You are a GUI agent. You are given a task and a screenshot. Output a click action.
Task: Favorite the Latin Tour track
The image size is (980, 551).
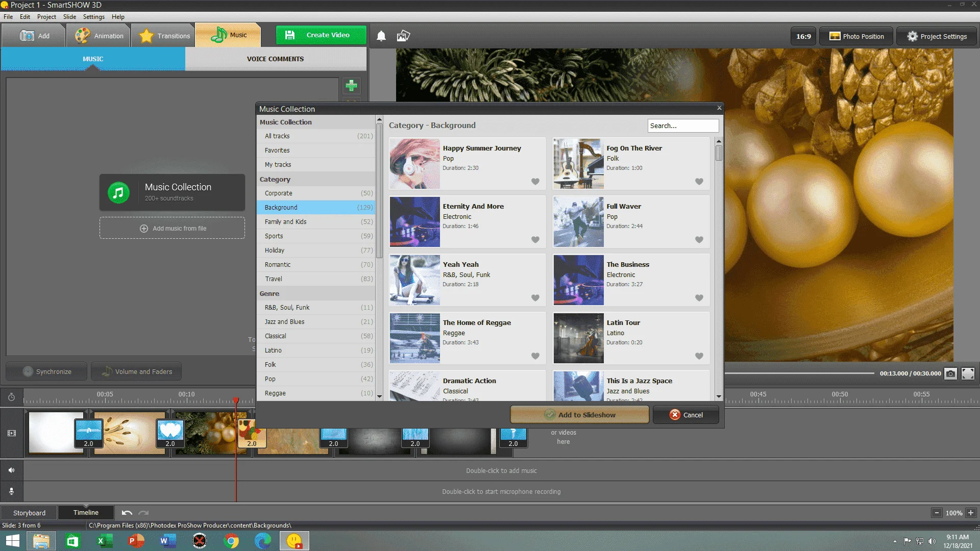click(x=699, y=356)
